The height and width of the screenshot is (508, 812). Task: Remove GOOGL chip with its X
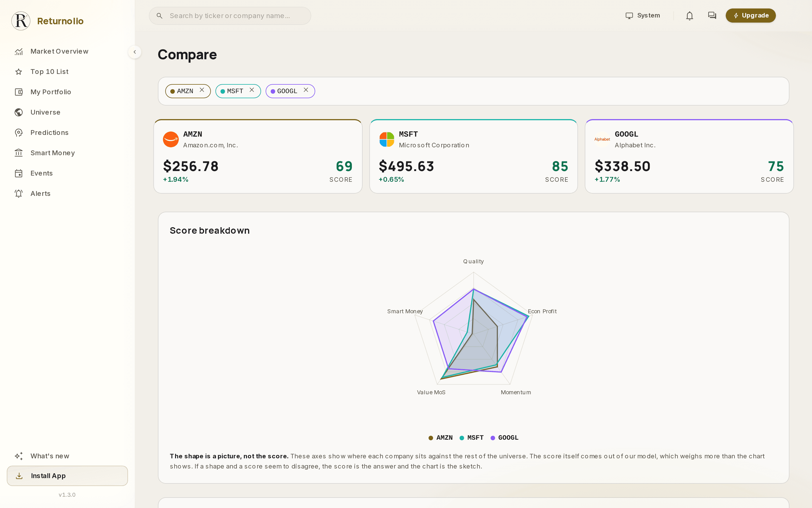(306, 90)
